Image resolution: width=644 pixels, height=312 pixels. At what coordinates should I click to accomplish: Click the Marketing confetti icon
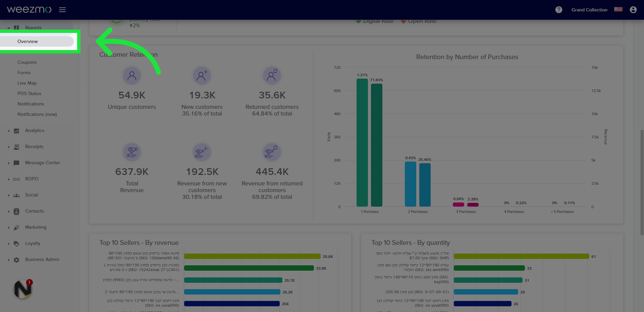pos(16,227)
